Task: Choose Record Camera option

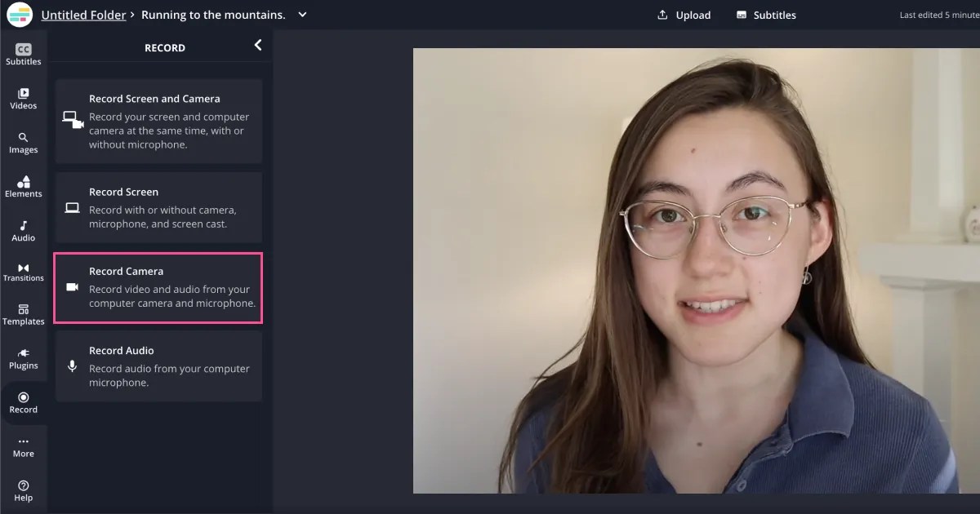Action: pos(158,287)
